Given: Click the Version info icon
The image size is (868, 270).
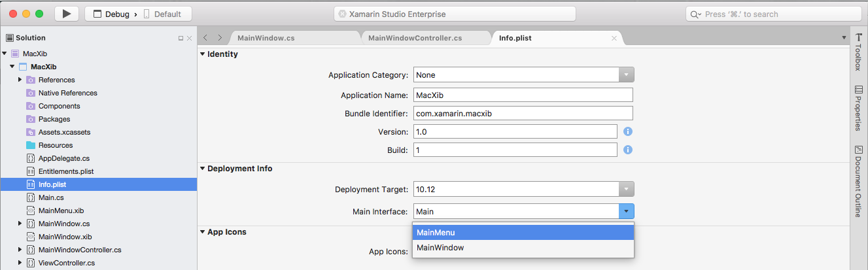Looking at the screenshot, I should pyautogui.click(x=627, y=131).
